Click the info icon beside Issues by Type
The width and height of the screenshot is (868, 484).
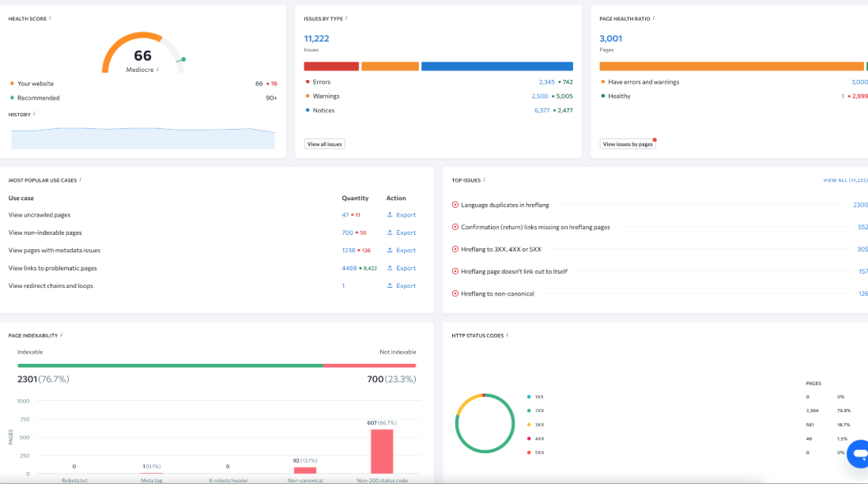point(346,17)
